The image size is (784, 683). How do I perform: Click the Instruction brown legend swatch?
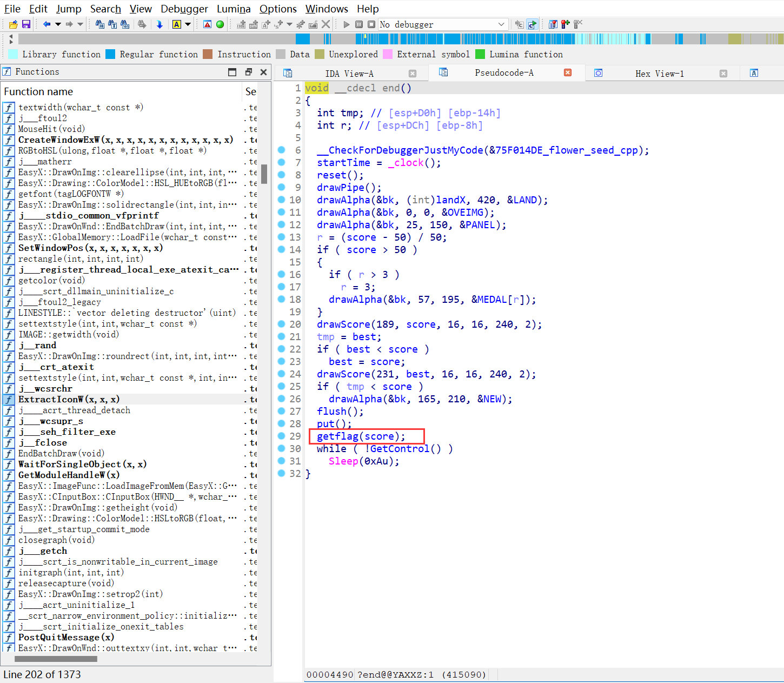(208, 54)
